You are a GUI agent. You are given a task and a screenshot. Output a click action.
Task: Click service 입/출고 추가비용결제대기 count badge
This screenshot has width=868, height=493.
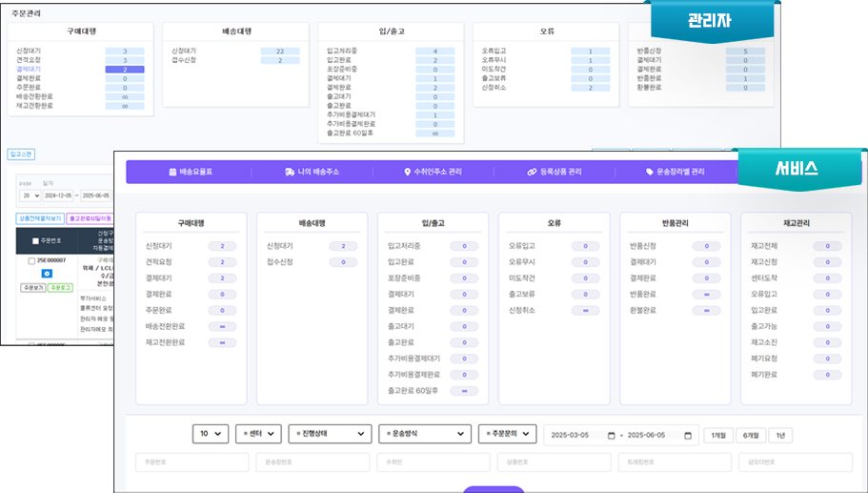click(464, 359)
